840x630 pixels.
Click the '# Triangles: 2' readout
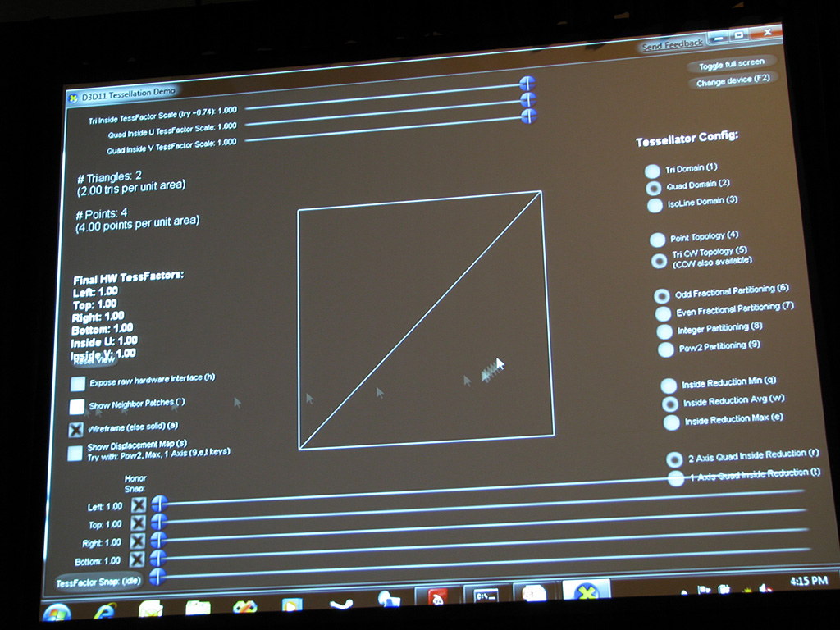click(x=109, y=177)
